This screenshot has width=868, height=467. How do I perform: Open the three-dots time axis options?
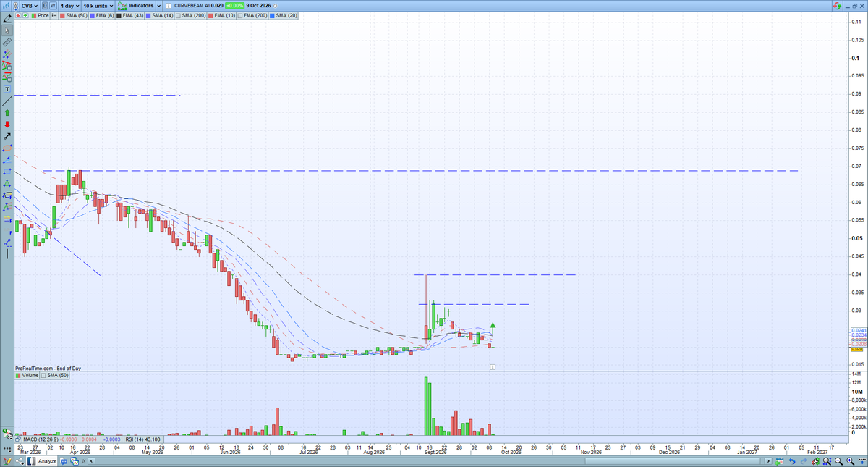(x=7, y=450)
